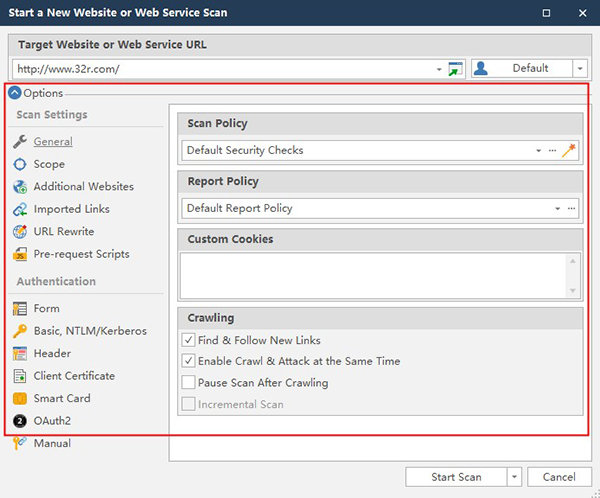The image size is (600, 498).
Task: Click the scan policy magic wand icon
Action: (x=570, y=150)
